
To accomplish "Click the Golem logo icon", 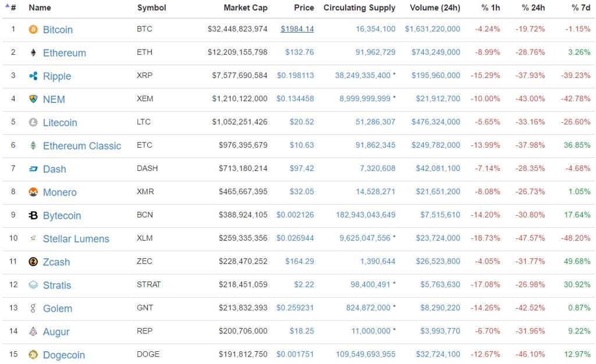I will (x=33, y=308).
